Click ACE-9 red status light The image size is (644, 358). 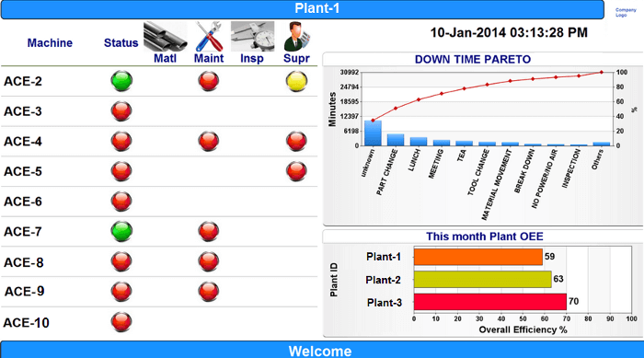(x=121, y=292)
